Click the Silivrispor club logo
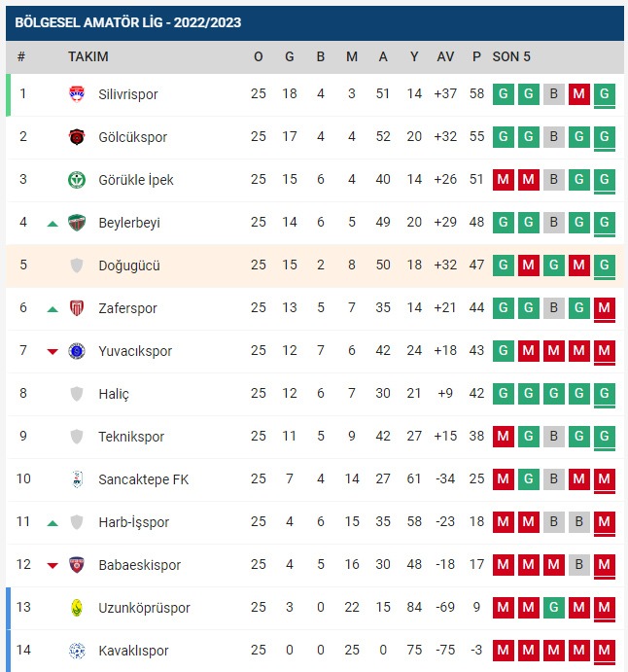The image size is (628, 672). pyautogui.click(x=77, y=94)
